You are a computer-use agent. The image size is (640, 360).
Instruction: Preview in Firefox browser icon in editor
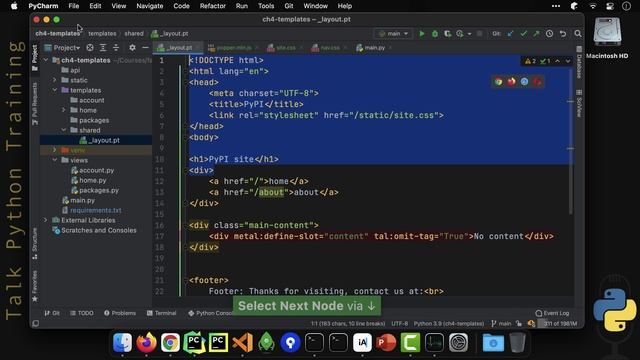pyautogui.click(x=511, y=82)
